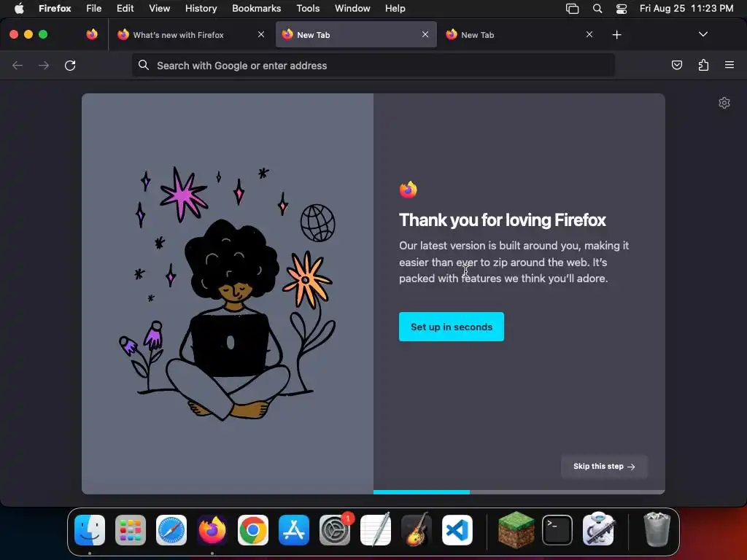Screen dimensions: 747x560
Task: Click the Forward navigation arrow
Action: 44,65
